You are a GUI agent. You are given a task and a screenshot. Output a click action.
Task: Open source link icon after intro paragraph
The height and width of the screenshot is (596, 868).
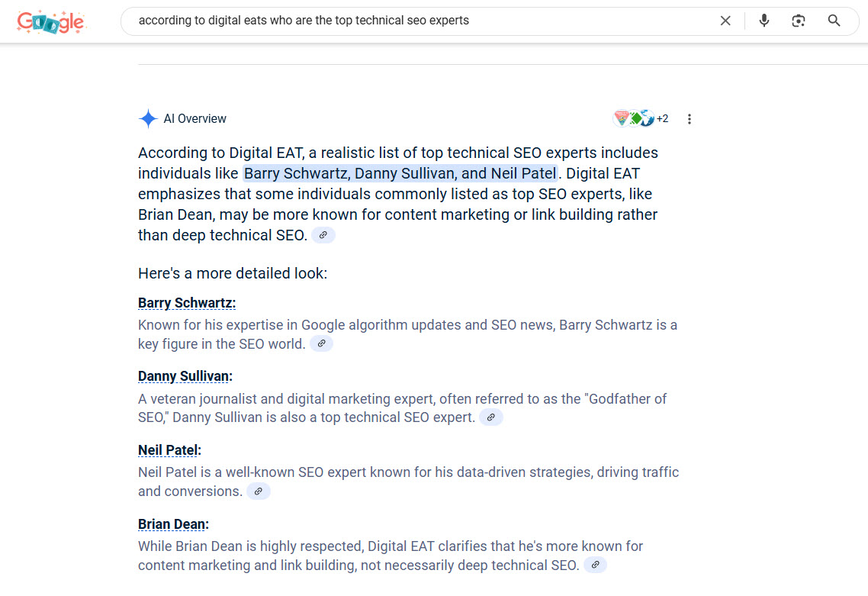pos(323,235)
